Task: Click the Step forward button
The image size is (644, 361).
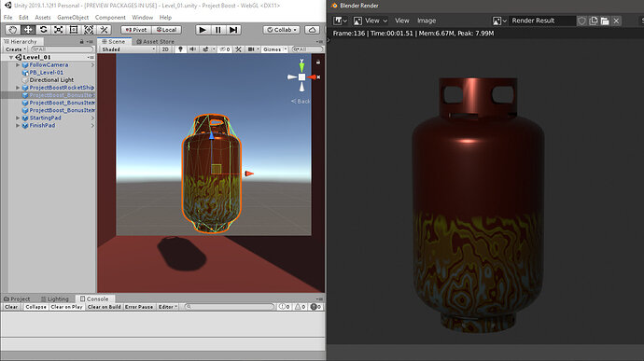Action: pos(233,30)
